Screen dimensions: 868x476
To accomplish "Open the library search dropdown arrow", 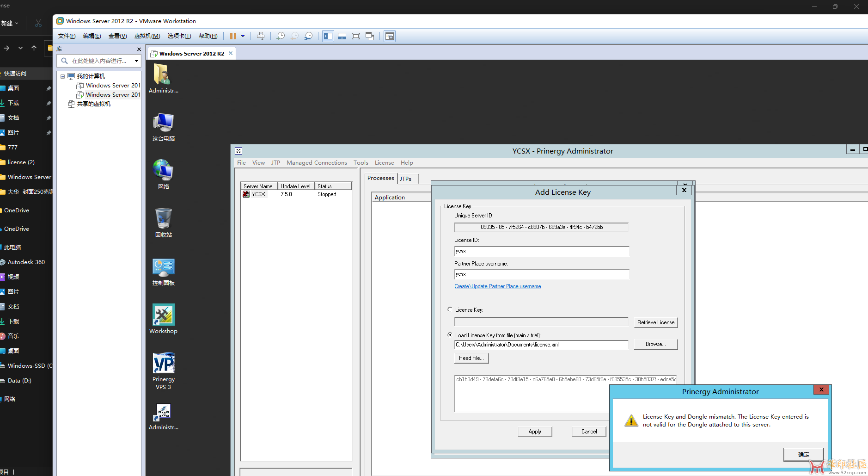I will click(x=136, y=61).
